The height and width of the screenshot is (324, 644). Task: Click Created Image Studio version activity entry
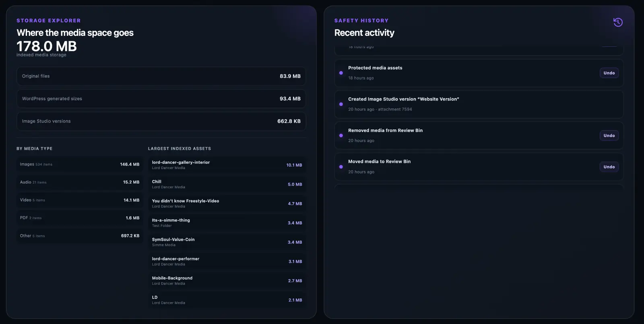click(x=479, y=104)
